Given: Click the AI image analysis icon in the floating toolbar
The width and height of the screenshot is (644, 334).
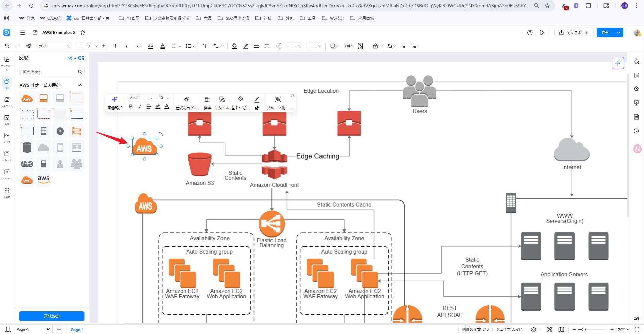Looking at the screenshot, I should pos(114,102).
